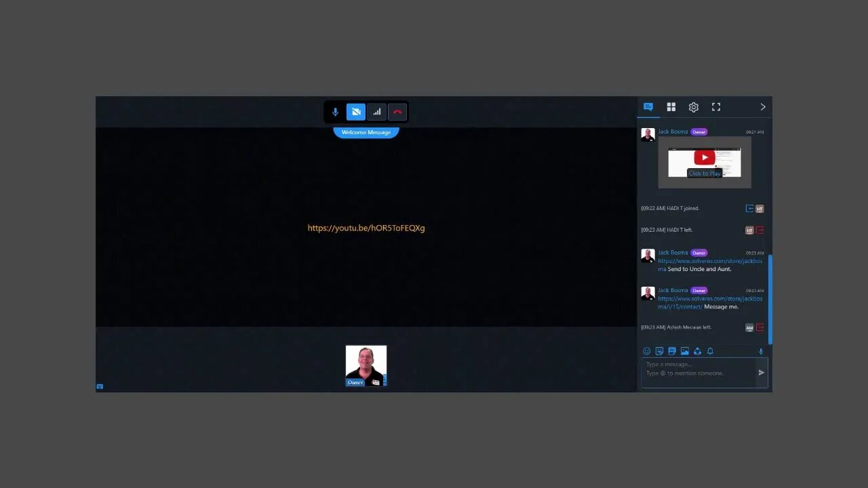Screen dimensions: 868x488
Task: Click Jack Bosma name on 09:21 message
Action: point(673,131)
